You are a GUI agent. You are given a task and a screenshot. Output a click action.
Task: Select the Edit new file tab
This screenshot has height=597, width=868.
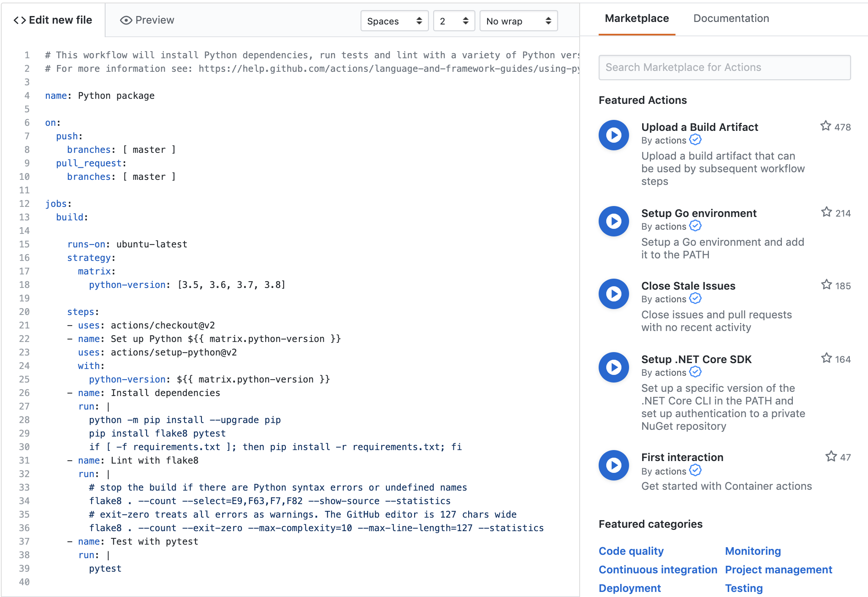[53, 20]
